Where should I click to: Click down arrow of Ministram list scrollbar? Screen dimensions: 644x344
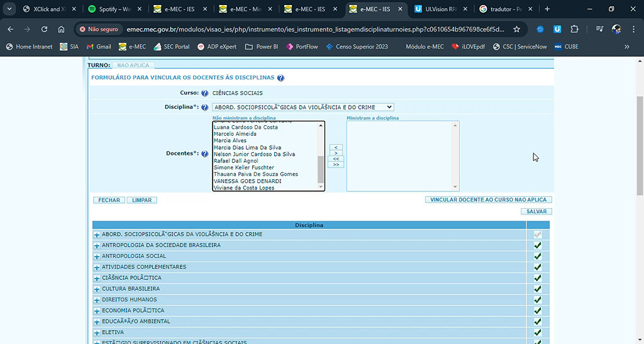[455, 187]
